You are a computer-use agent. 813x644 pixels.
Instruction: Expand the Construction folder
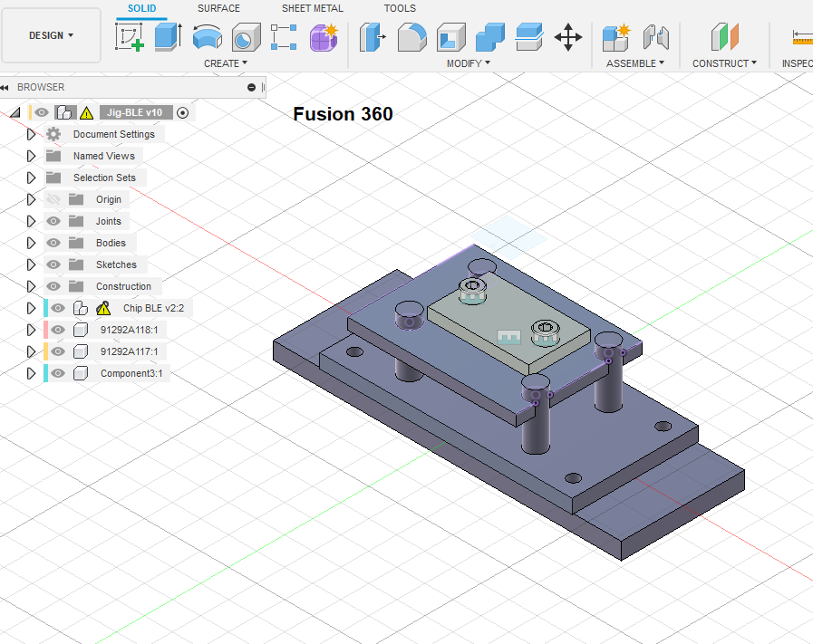pyautogui.click(x=31, y=286)
